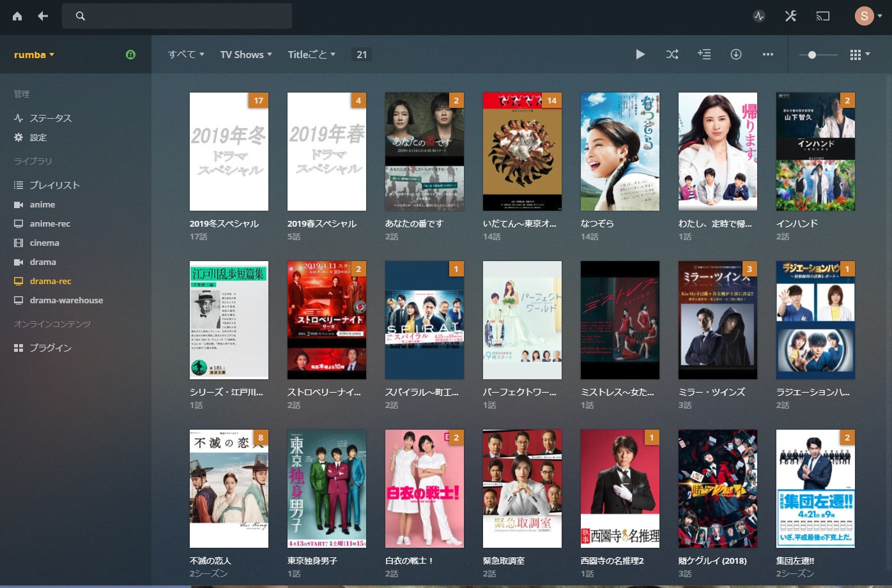Click the green secure connection lock icon
This screenshot has width=892, height=588.
(x=131, y=55)
